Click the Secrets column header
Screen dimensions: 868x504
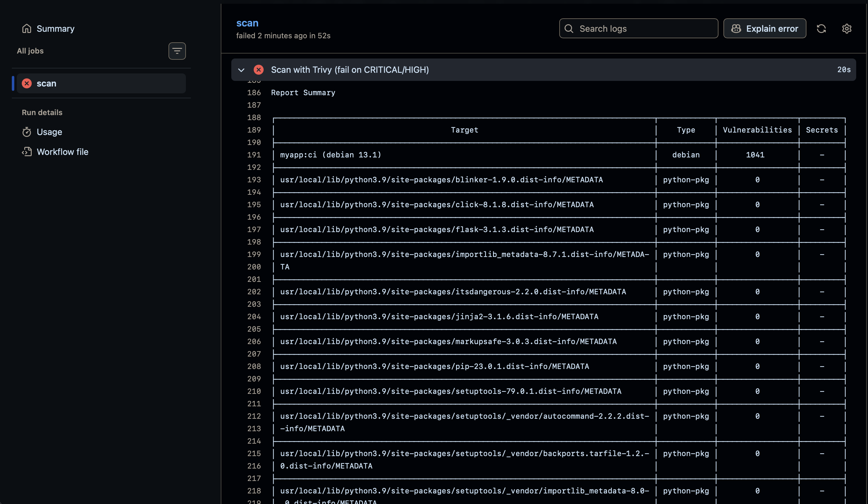[x=822, y=130]
